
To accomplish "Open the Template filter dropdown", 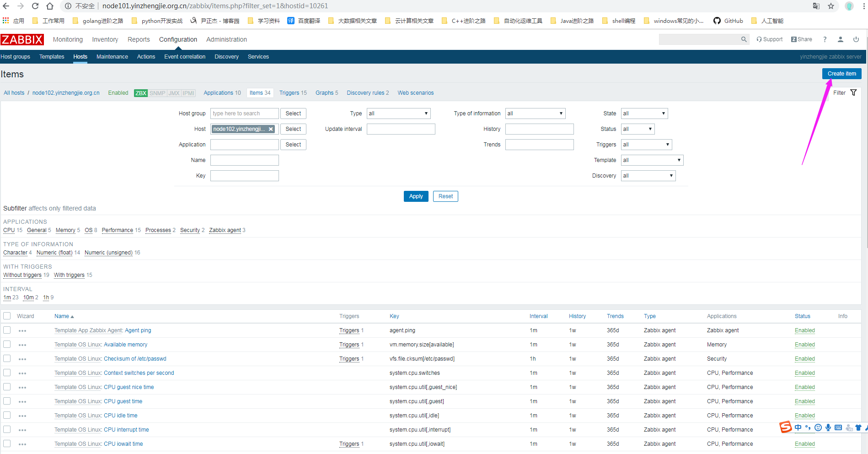I will 652,160.
